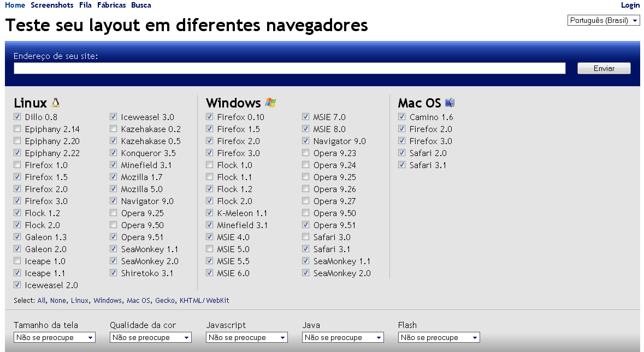
Task: Uncheck Konqueror 3.5 browser
Action: point(114,153)
